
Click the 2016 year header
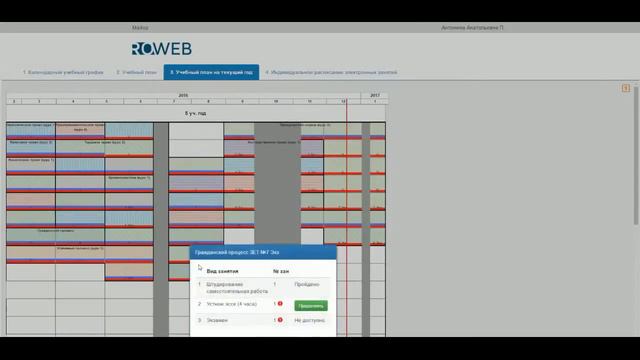[183, 95]
